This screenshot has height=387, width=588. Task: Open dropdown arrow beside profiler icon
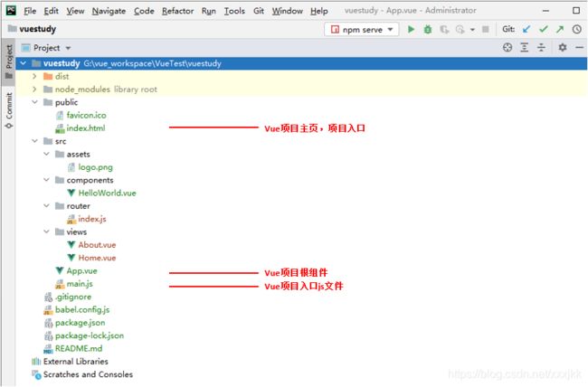coord(472,30)
